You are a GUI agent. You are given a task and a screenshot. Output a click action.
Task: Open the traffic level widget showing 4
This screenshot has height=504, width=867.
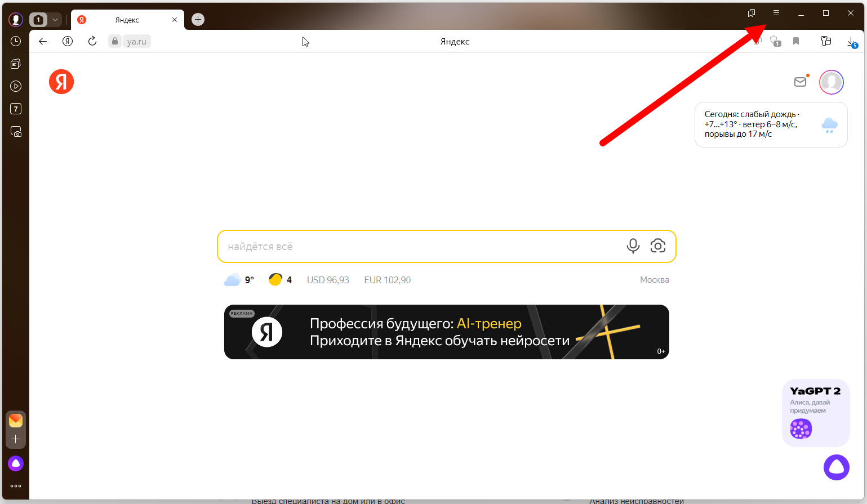click(280, 280)
